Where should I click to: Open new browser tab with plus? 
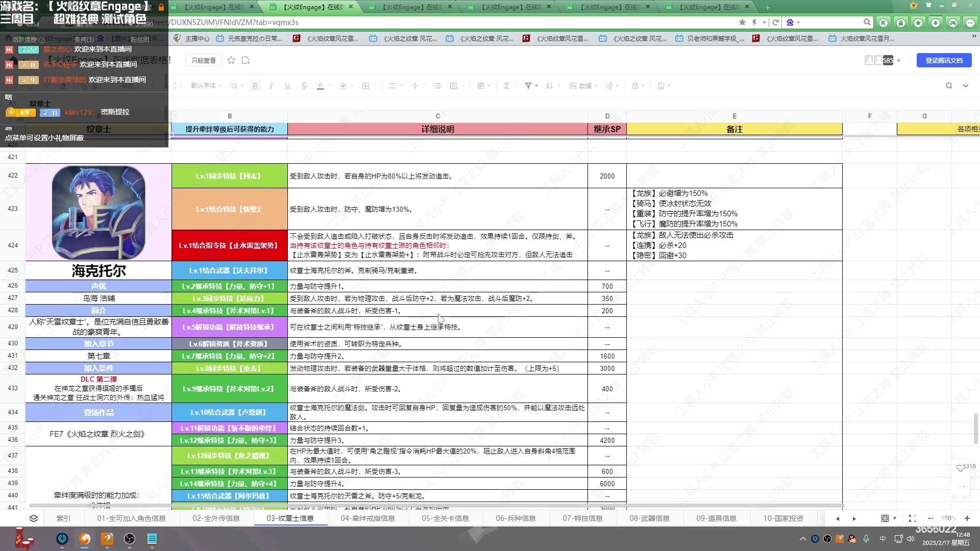[767, 7]
